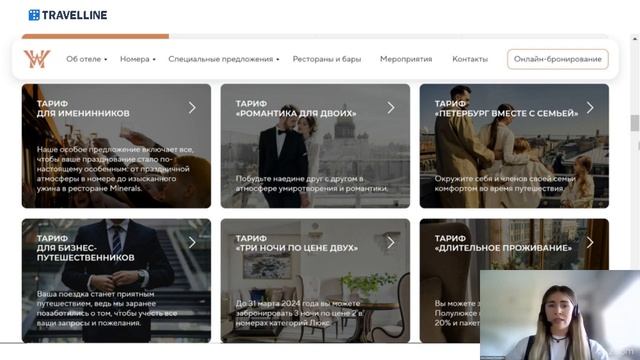Expand the Об отеле menu

87,59
